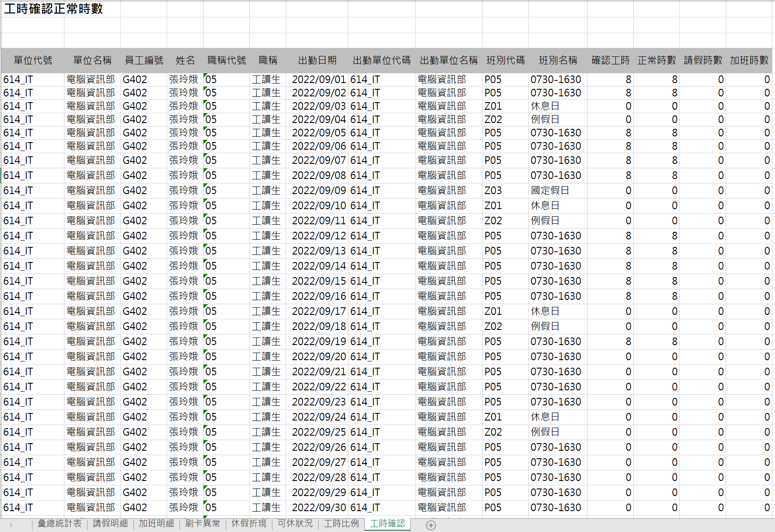Screen dimensions: 775x532
Task: Open the 休假折現 sheet tab
Action: 249,524
